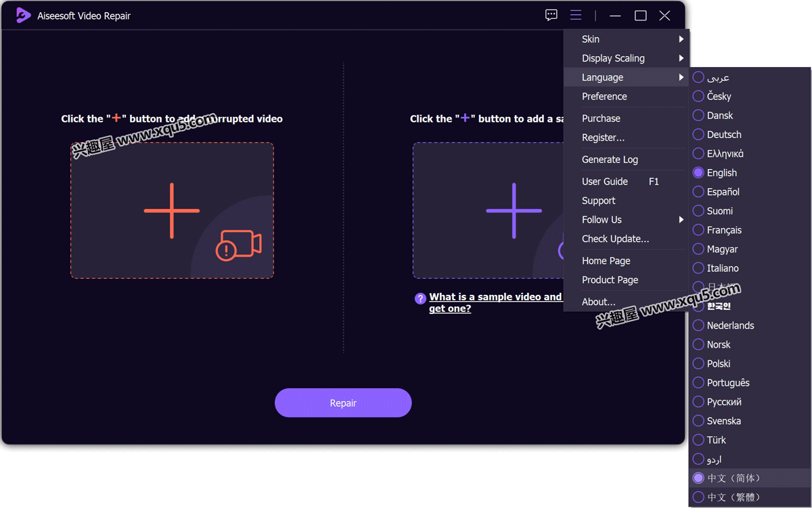812x508 pixels.
Task: Switch language to Nederlands
Action: point(750,325)
